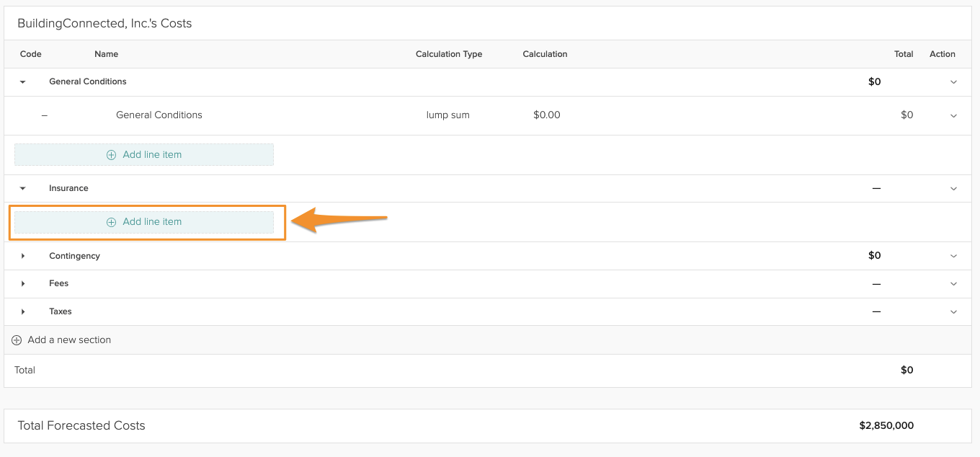Expand the Fees section
The image size is (980, 457).
(x=23, y=284)
